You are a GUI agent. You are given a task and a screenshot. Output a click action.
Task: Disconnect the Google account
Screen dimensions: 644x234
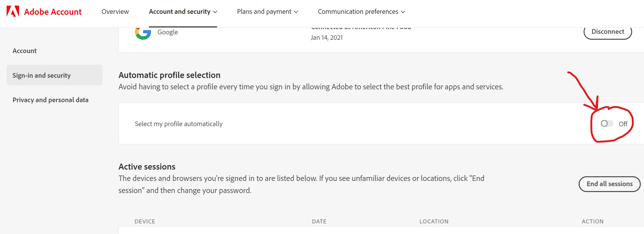[x=607, y=32]
